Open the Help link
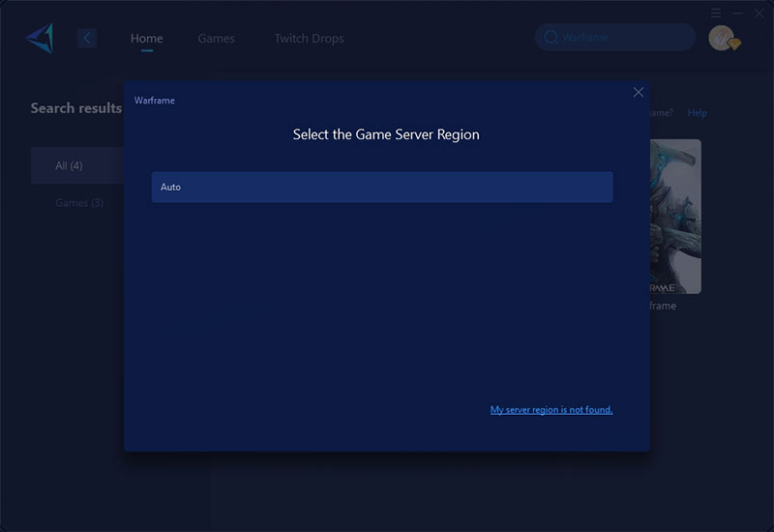The width and height of the screenshot is (774, 532). 697,113
